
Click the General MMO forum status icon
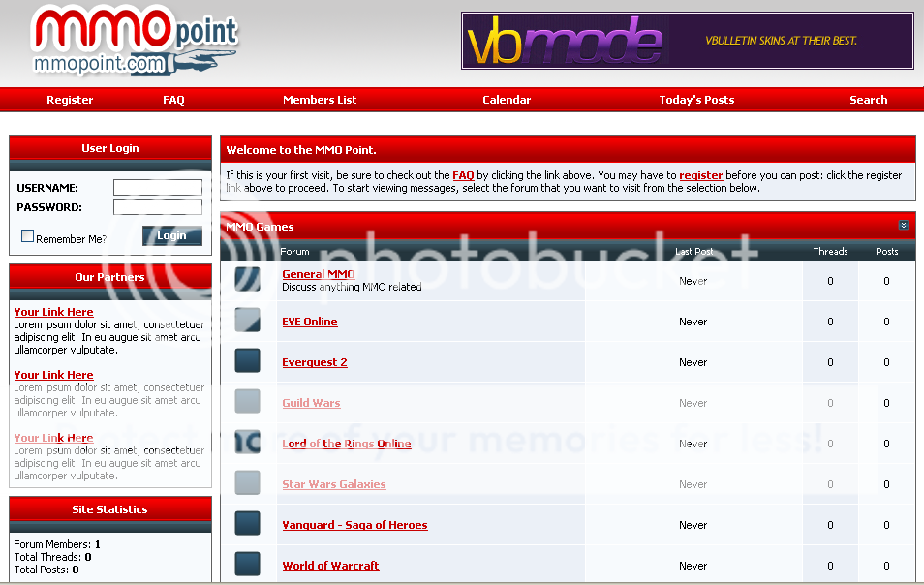[248, 279]
